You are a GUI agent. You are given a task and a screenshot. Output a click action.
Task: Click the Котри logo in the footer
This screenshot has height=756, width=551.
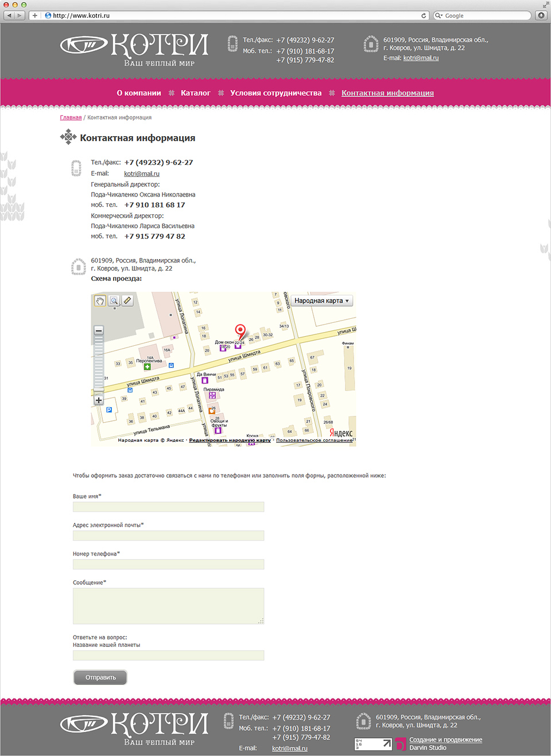coord(135,728)
